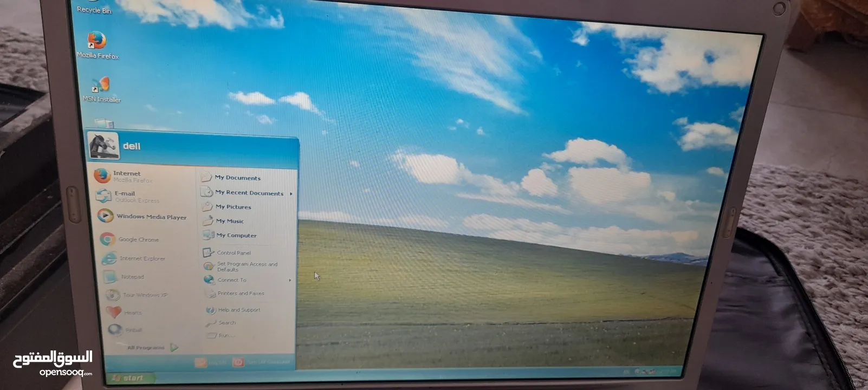Expand My Recent Documents submenu
This screenshot has width=868, height=390.
248,192
